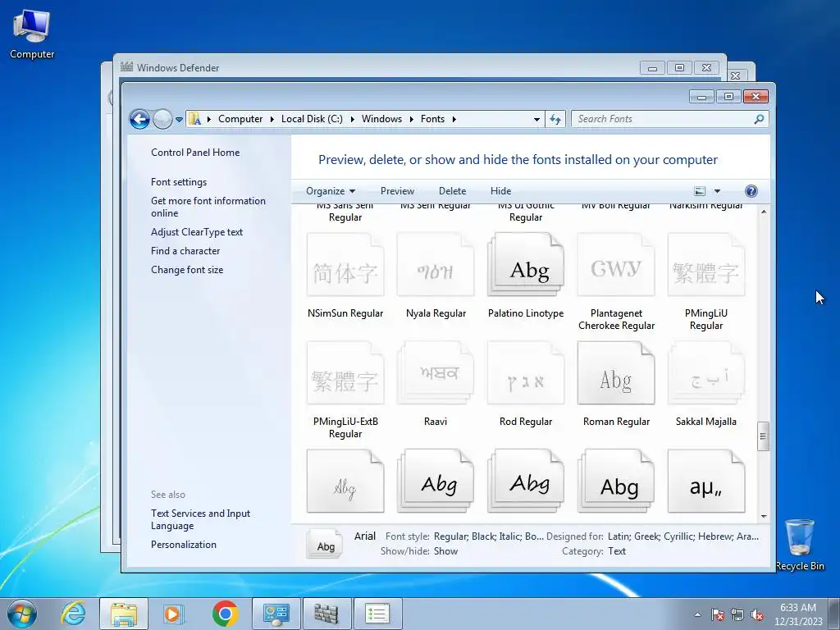Click the Action Center flag tray icon

(x=717, y=614)
